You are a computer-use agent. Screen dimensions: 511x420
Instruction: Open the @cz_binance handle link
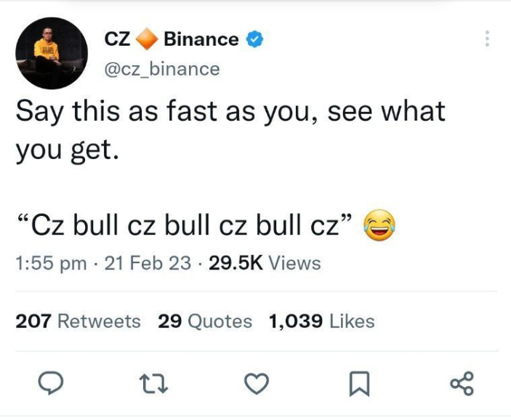point(162,68)
